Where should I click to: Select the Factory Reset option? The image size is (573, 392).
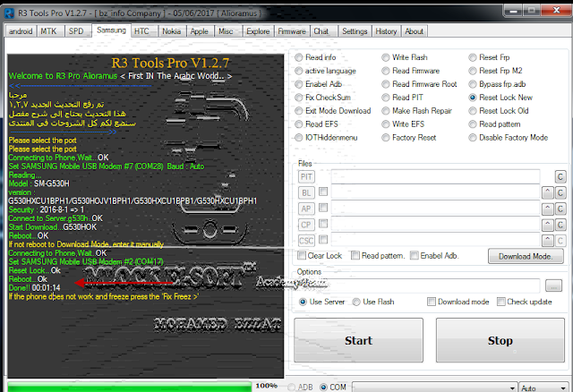pyautogui.click(x=386, y=137)
